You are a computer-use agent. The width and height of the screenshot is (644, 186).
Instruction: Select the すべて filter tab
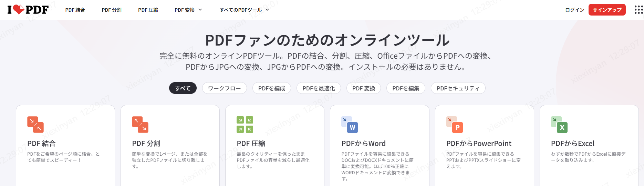point(183,88)
